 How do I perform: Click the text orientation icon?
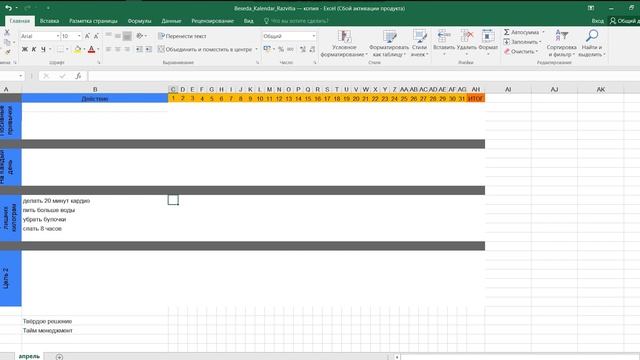click(140, 36)
